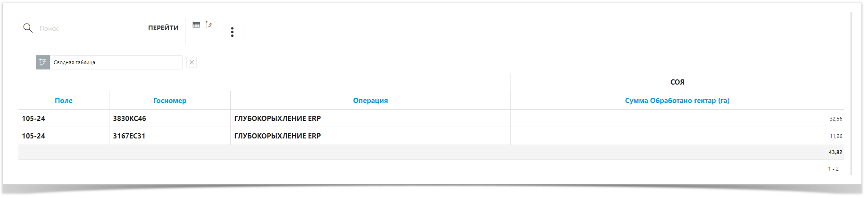Select the row with plate 3167ЕС31
868x198 pixels.
129,136
